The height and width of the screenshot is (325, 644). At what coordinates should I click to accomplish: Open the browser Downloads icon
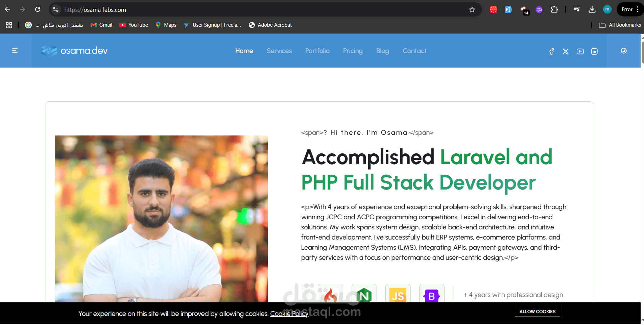592,9
